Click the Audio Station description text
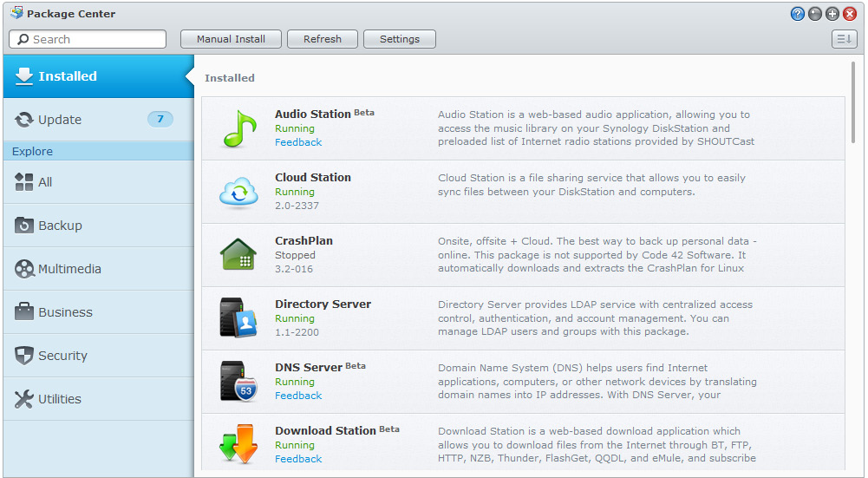The width and height of the screenshot is (868, 478). pos(597,128)
